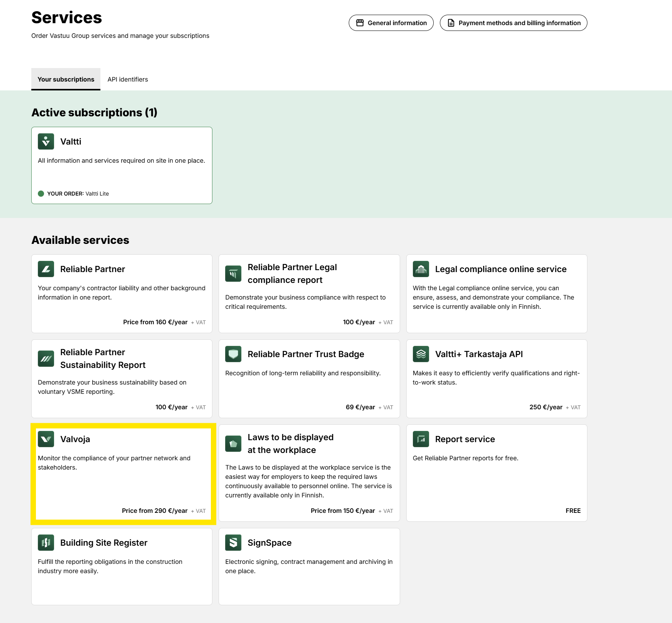Open General information
This screenshot has width=672, height=623.
[391, 23]
